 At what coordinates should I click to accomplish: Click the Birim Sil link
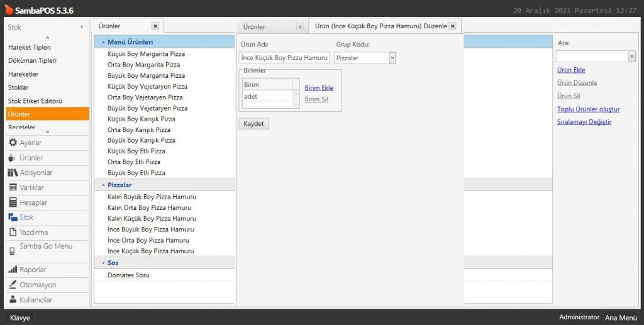[316, 99]
